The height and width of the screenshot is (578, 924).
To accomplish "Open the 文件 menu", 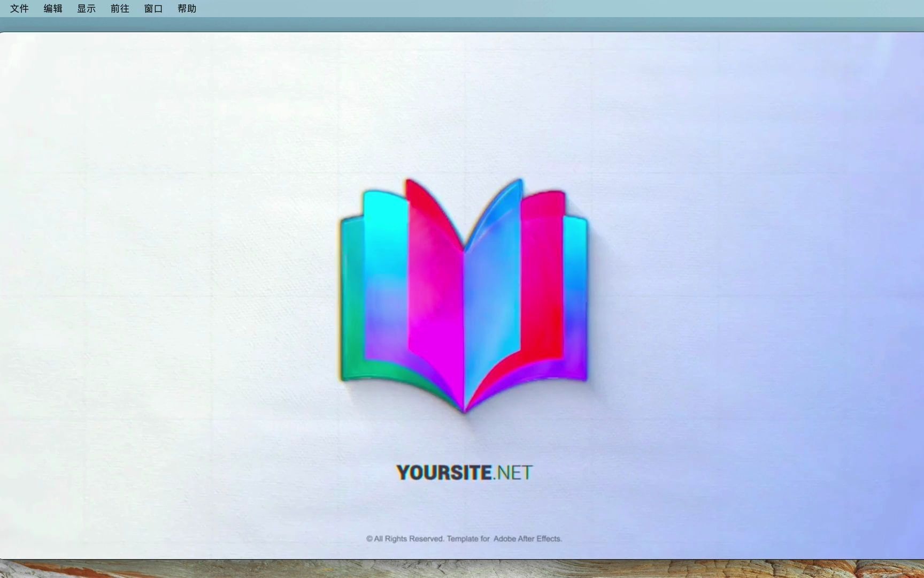I will tap(19, 9).
